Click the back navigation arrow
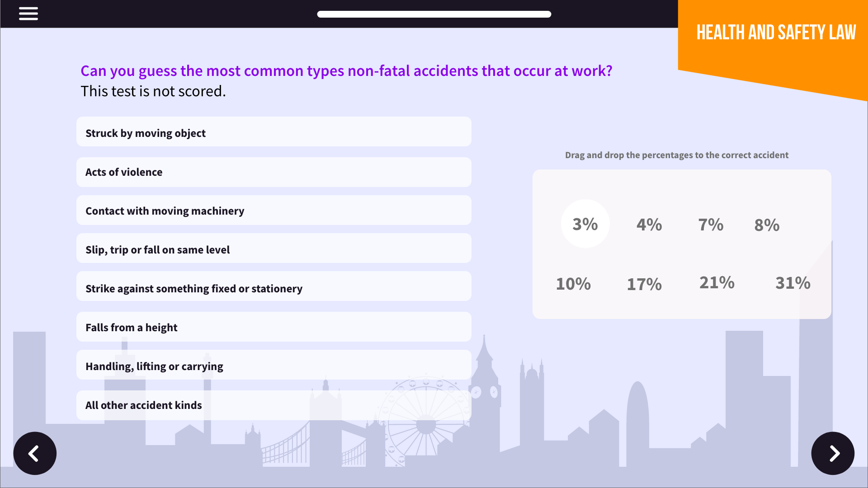This screenshot has width=868, height=488. tap(34, 454)
